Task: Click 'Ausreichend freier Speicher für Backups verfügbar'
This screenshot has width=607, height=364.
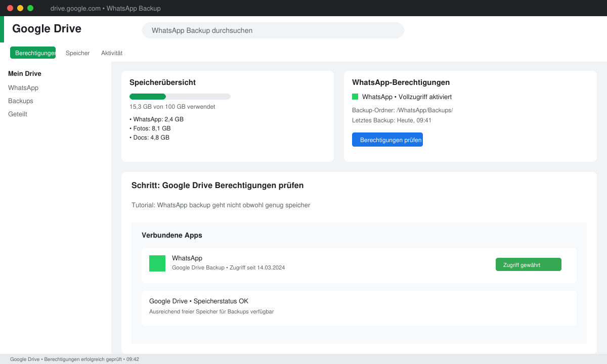Action: (x=211, y=311)
